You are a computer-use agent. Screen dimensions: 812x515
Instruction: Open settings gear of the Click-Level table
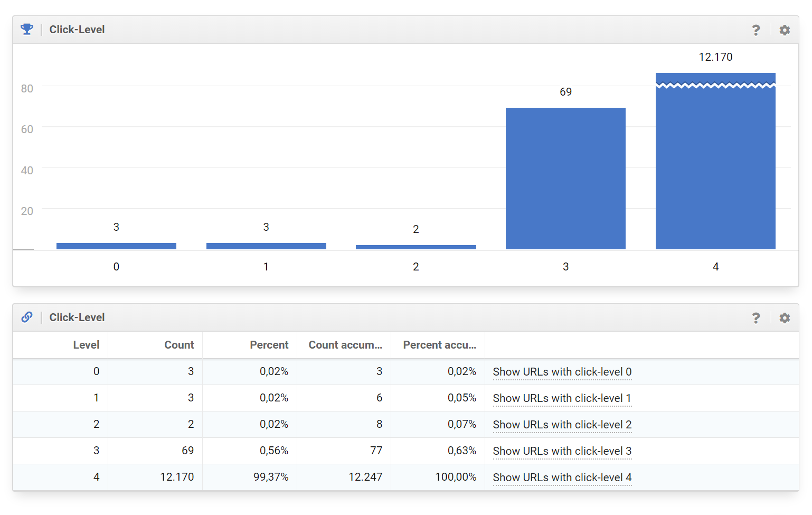pos(785,318)
